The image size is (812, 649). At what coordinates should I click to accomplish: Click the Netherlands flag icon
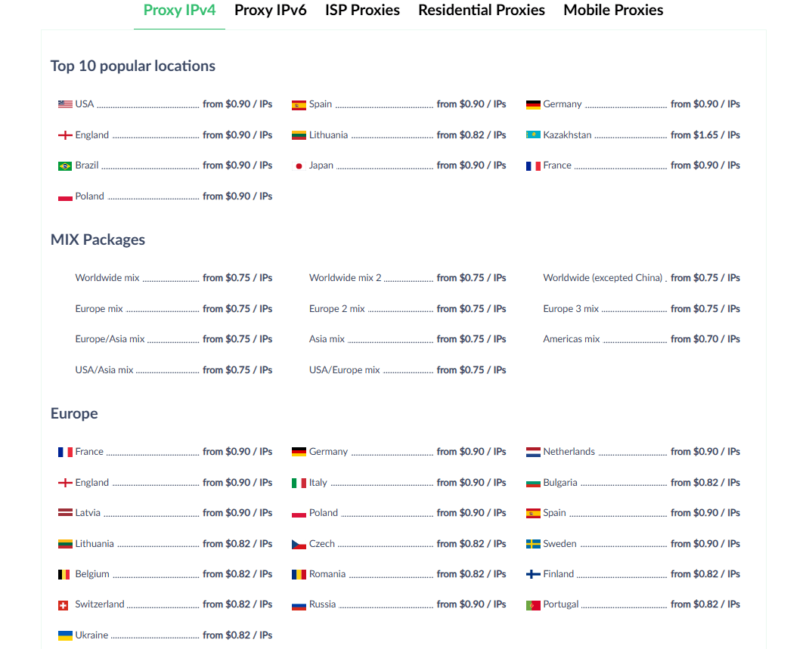[x=533, y=452]
